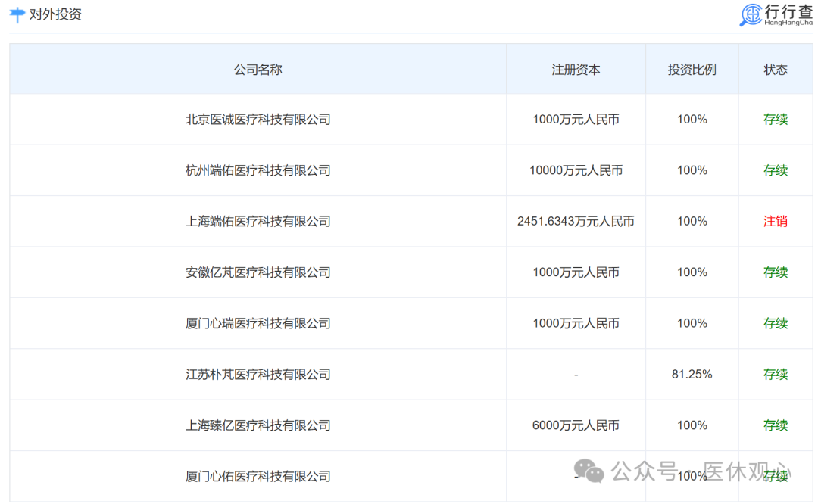This screenshot has height=504, width=818.
Task: Click the WeChat icon in the watermark
Action: click(589, 472)
